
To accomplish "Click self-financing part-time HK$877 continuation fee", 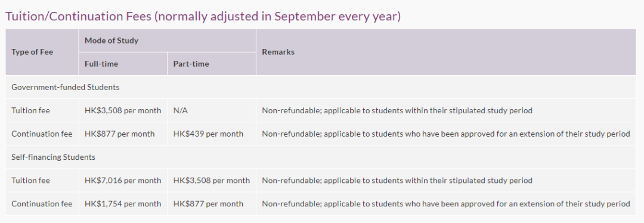I will (212, 204).
